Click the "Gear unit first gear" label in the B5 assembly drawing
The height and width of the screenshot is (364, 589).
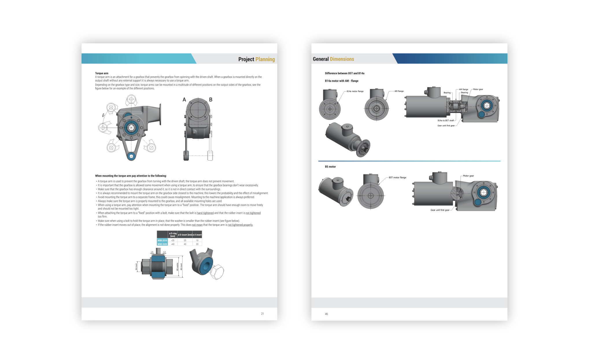click(x=440, y=210)
